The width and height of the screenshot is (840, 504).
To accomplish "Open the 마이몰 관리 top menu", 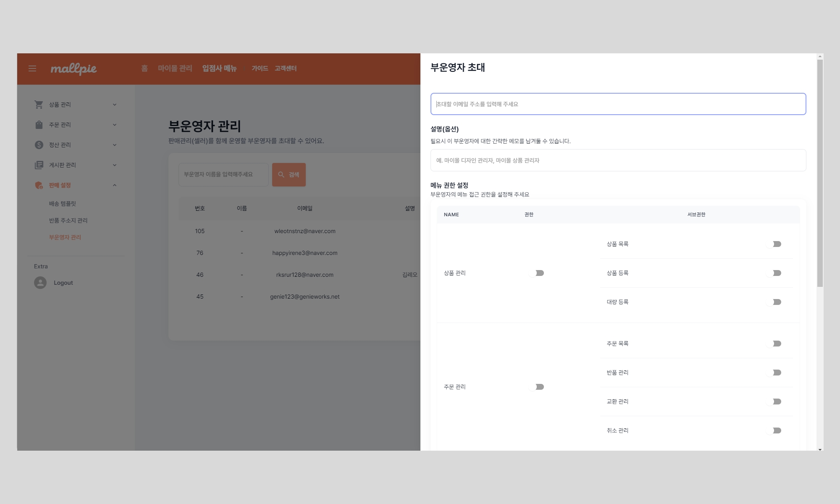I will [175, 68].
